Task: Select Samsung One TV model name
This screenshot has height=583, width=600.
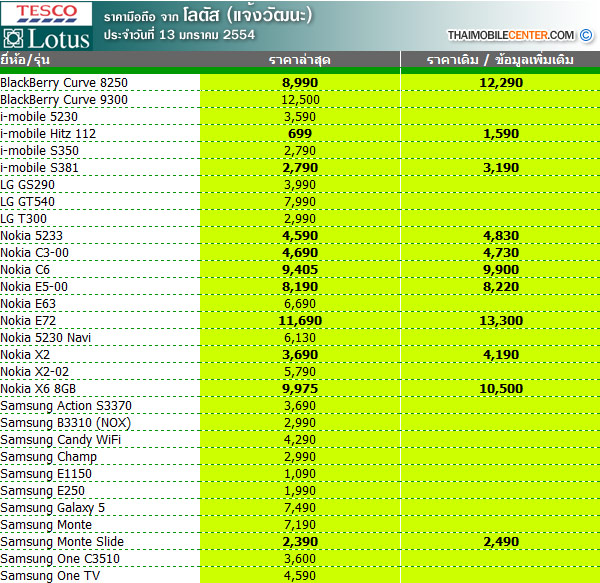Action: pos(50,576)
